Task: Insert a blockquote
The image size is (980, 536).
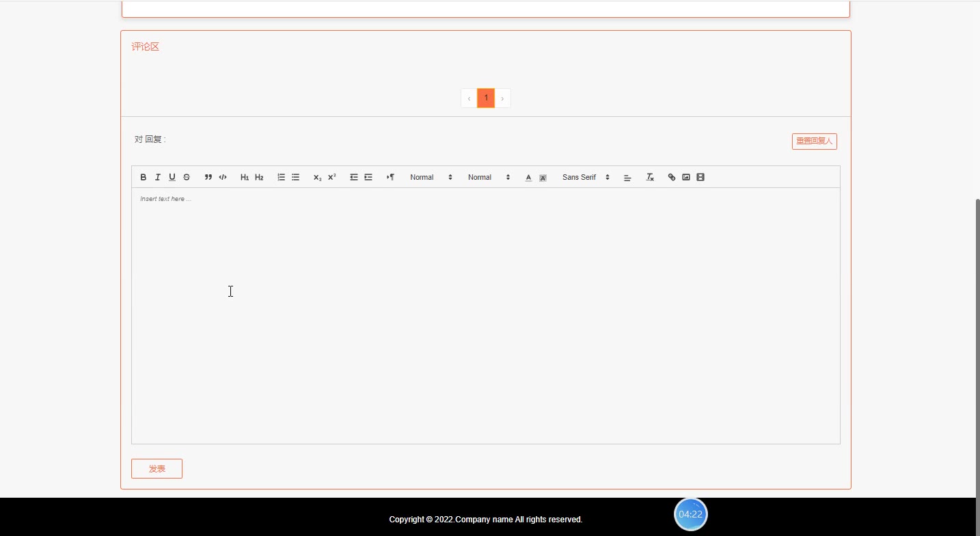Action: (208, 177)
